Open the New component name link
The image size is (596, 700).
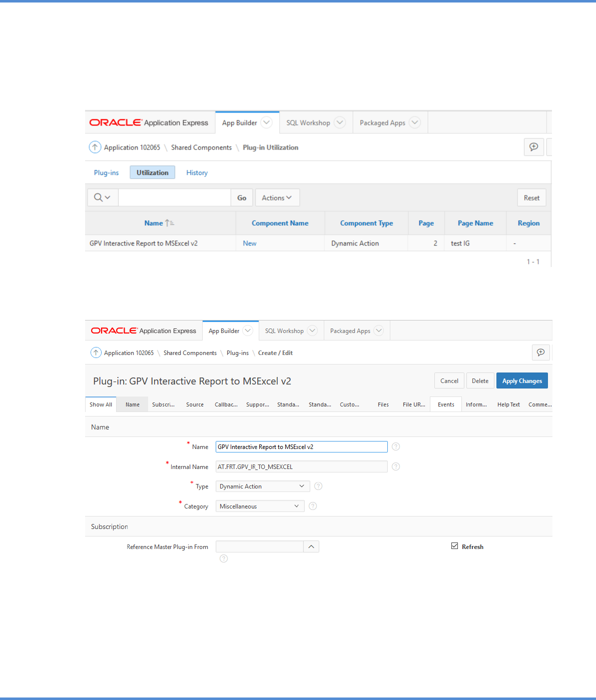tap(250, 243)
